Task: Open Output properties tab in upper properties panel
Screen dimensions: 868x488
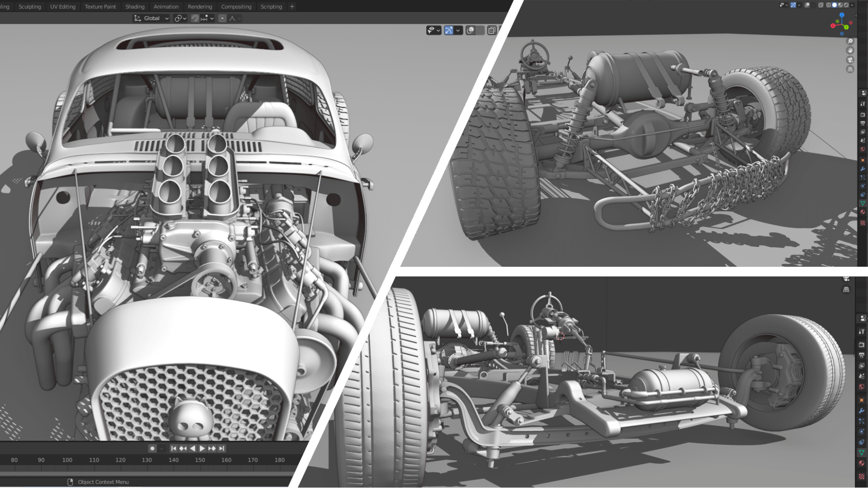Action: [x=862, y=124]
